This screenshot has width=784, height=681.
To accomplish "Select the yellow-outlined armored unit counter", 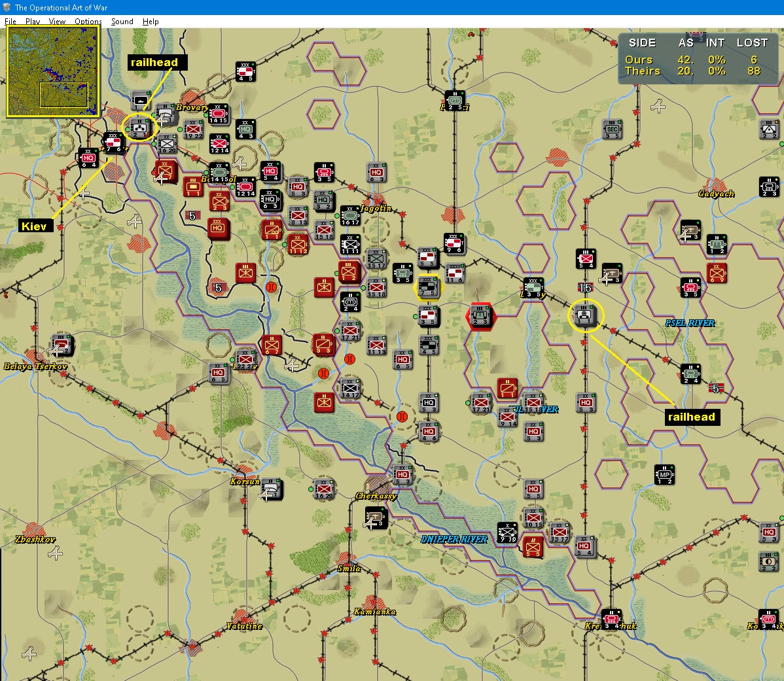I will 429,287.
